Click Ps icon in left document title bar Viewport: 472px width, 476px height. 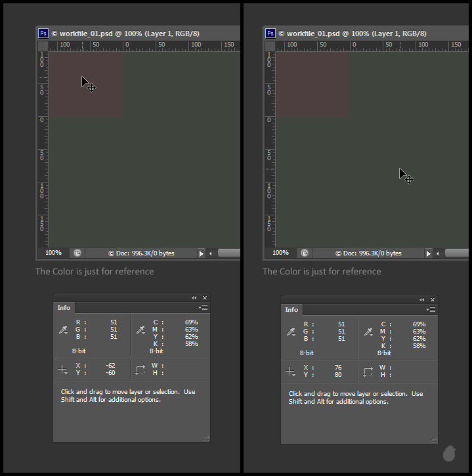click(43, 33)
